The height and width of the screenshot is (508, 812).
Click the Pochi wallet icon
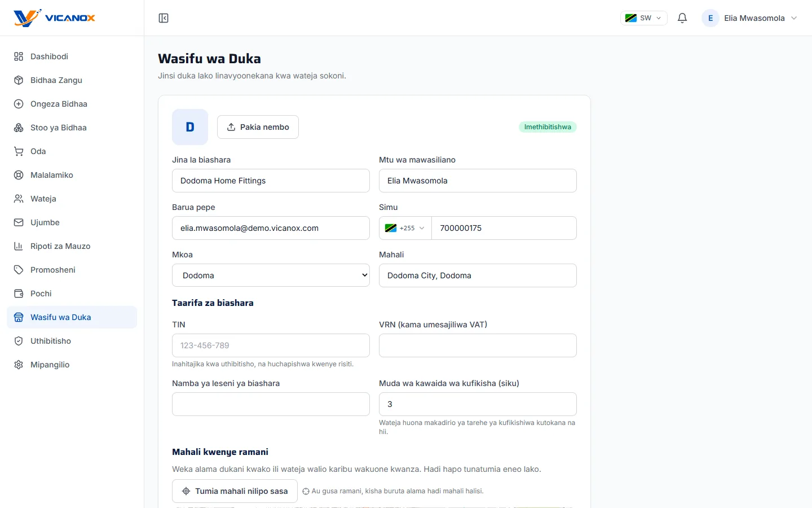pyautogui.click(x=19, y=294)
